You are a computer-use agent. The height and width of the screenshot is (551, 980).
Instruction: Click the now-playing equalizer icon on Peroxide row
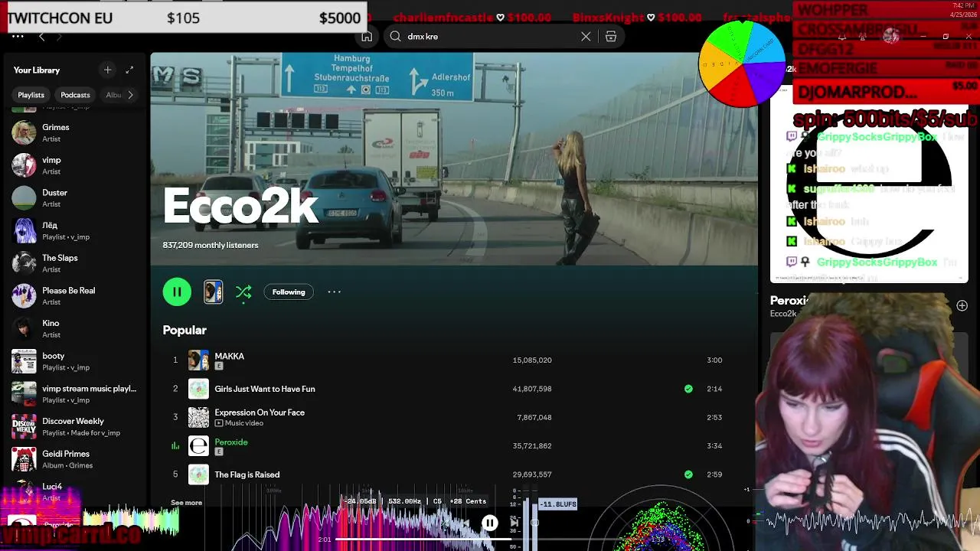pyautogui.click(x=175, y=445)
